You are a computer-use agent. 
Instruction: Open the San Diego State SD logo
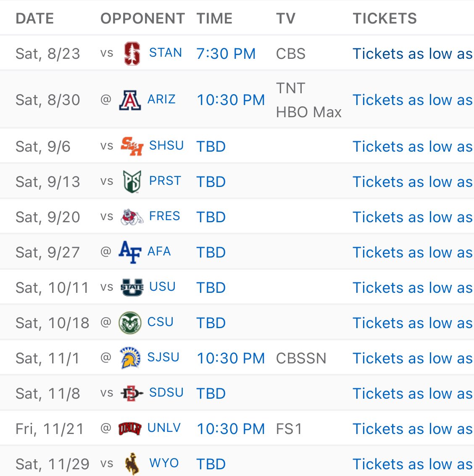[x=132, y=393]
